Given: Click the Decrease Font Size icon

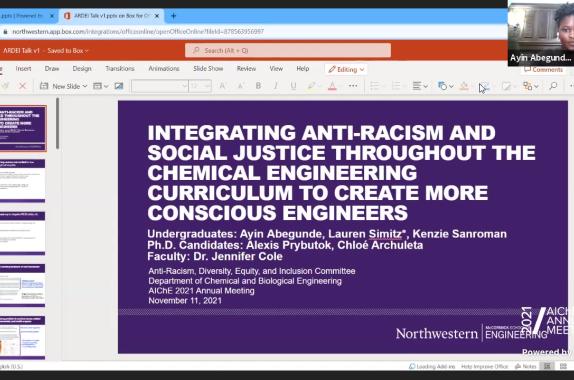Looking at the screenshot, I should 240,86.
